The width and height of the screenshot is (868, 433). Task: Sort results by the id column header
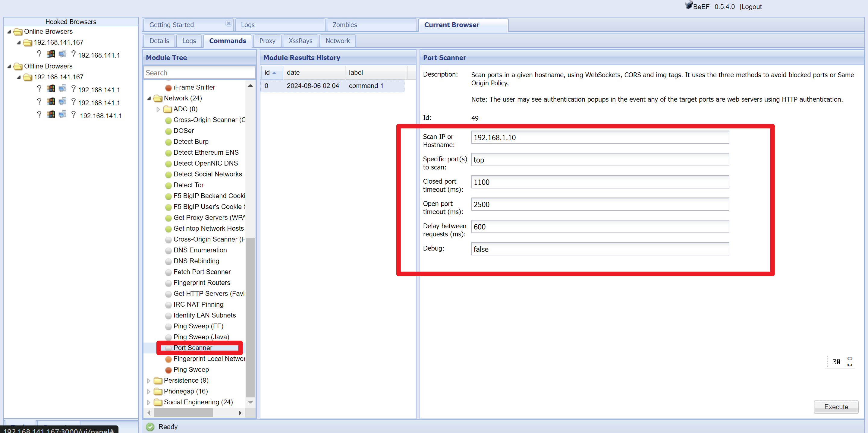point(272,72)
